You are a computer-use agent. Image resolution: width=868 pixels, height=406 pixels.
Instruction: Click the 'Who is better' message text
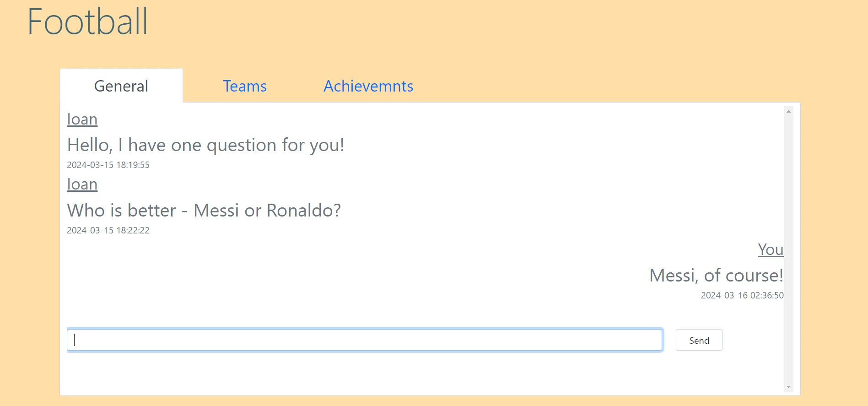[x=204, y=211]
